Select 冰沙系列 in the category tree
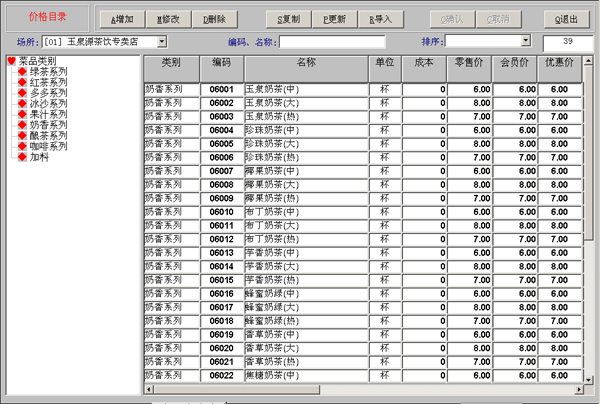The width and height of the screenshot is (600, 404). tap(48, 104)
